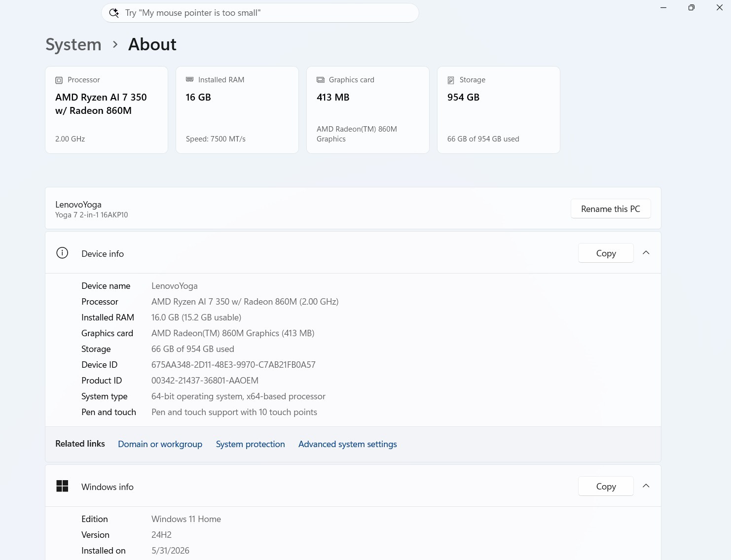Click the Installed on label

point(104,551)
